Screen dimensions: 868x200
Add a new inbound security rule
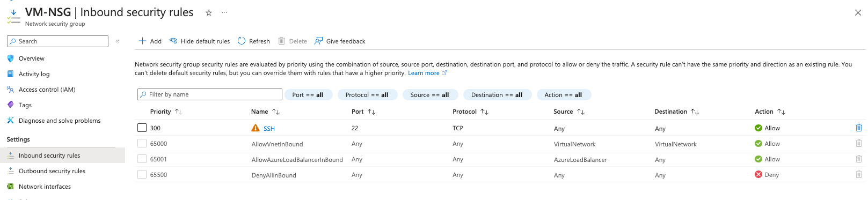coord(150,41)
